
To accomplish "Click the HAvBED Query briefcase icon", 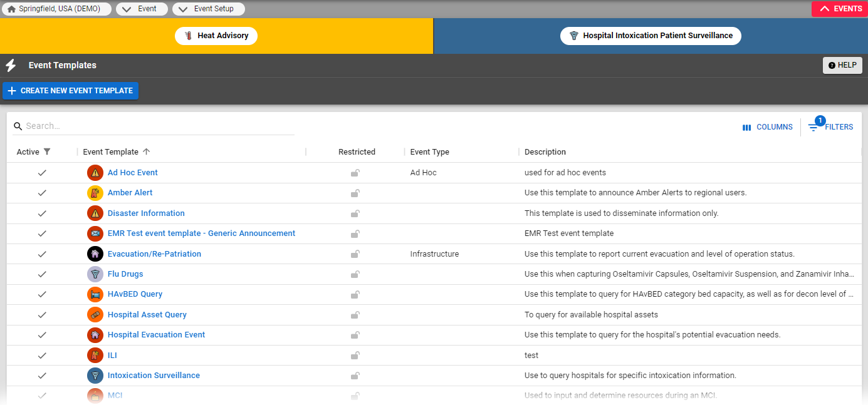I will [x=95, y=294].
